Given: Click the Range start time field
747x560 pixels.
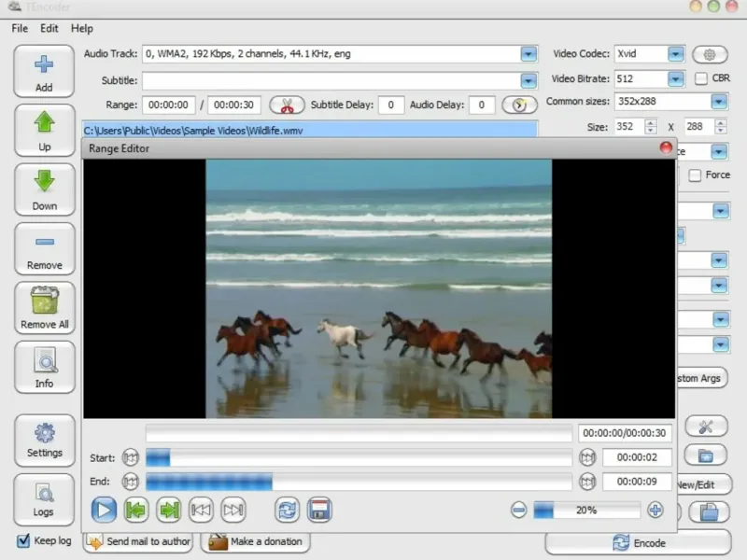Looking at the screenshot, I should pos(169,105).
